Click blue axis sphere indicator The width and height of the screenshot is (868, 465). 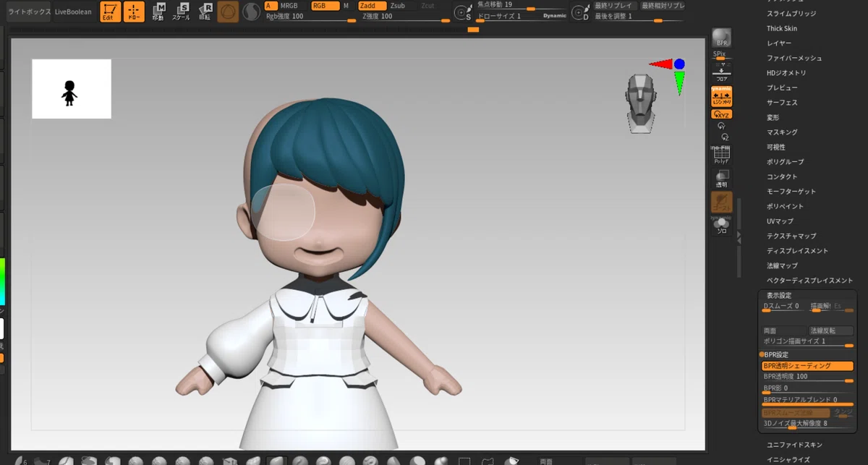(x=679, y=64)
